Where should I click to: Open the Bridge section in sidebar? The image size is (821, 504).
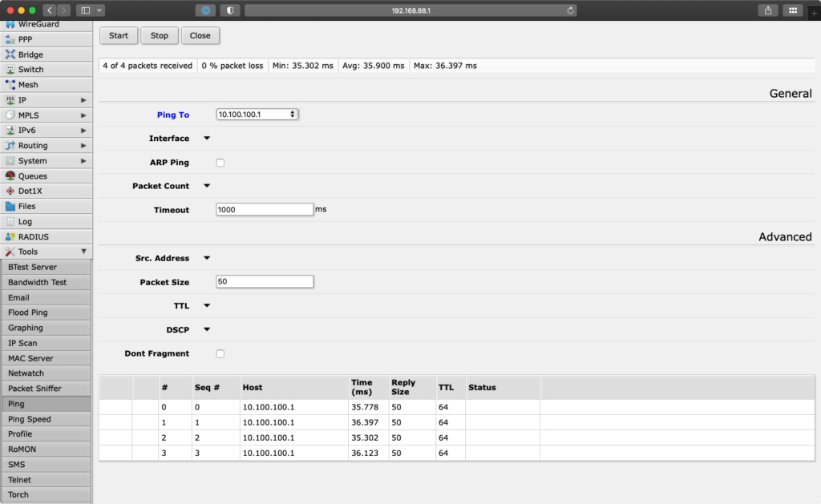pos(32,54)
